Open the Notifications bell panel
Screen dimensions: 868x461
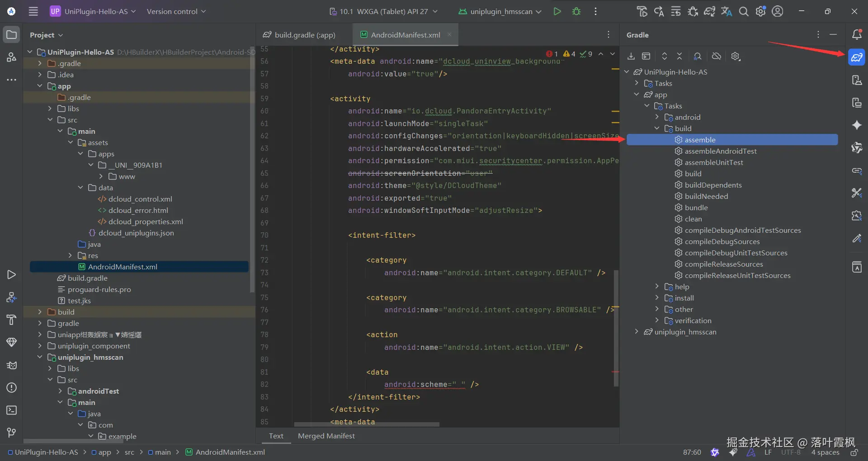pyautogui.click(x=857, y=35)
